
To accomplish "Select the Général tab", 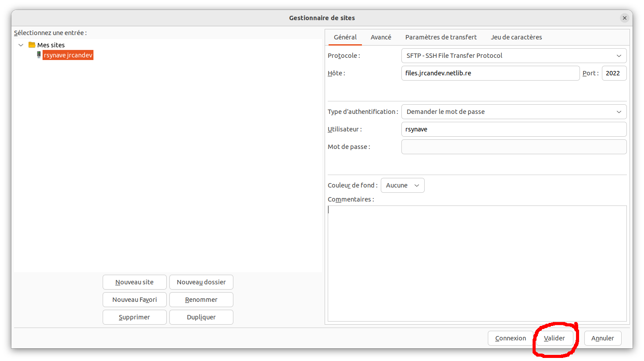I will [x=345, y=37].
